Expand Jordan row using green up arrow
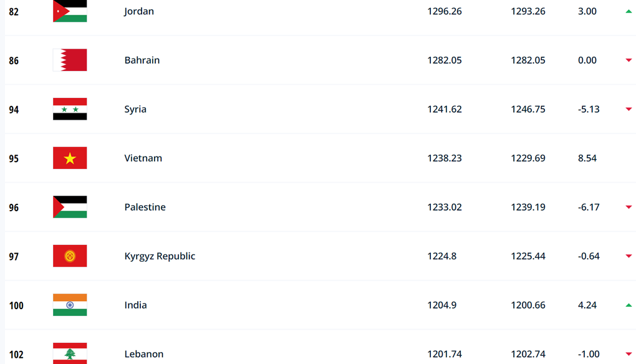This screenshot has height=364, width=636. pyautogui.click(x=629, y=11)
